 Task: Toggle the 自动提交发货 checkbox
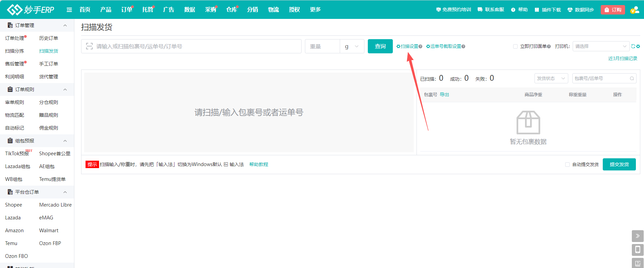pyautogui.click(x=567, y=164)
